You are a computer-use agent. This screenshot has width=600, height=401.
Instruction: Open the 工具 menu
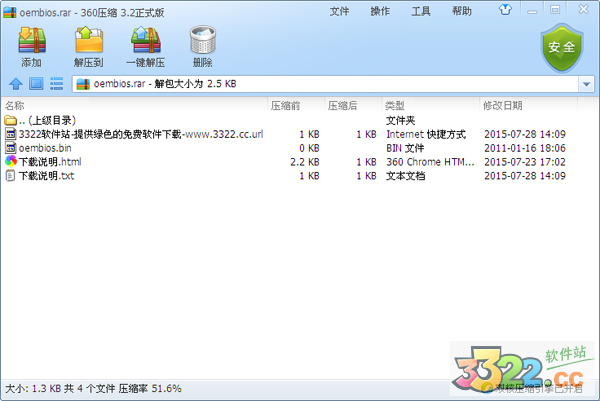421,11
